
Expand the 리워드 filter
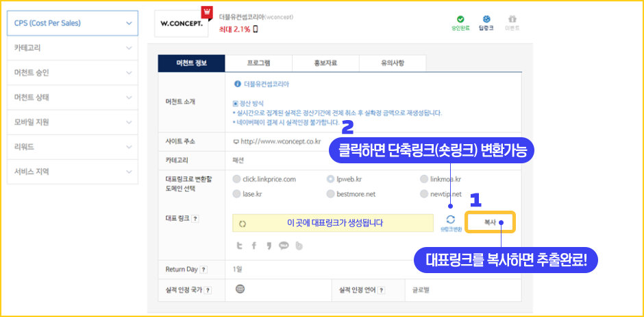click(73, 147)
